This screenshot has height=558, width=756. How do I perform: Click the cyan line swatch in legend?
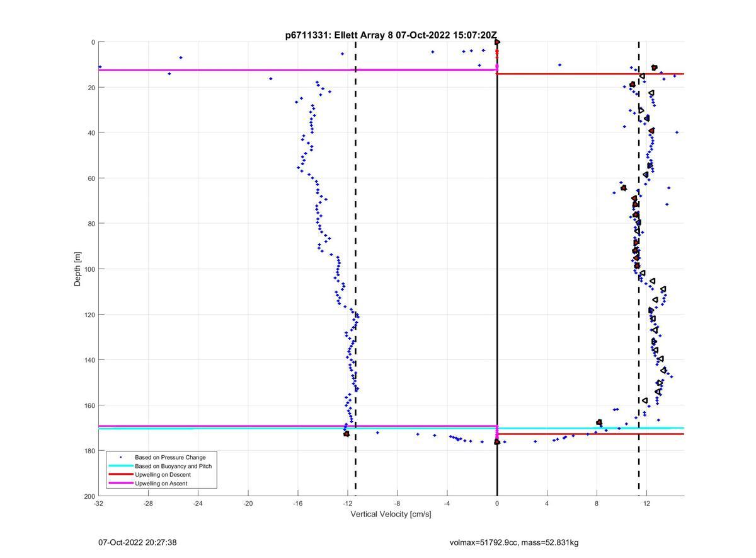120,466
